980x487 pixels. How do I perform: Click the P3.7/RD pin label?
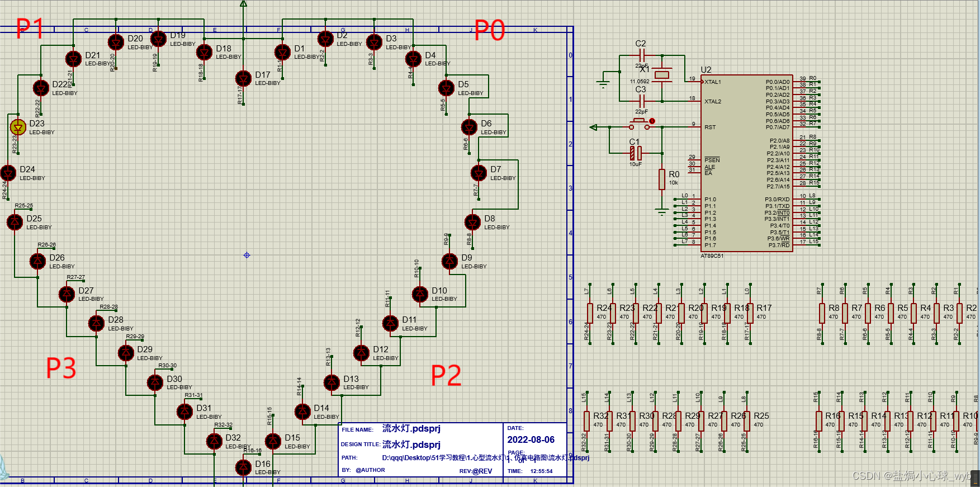[779, 245]
